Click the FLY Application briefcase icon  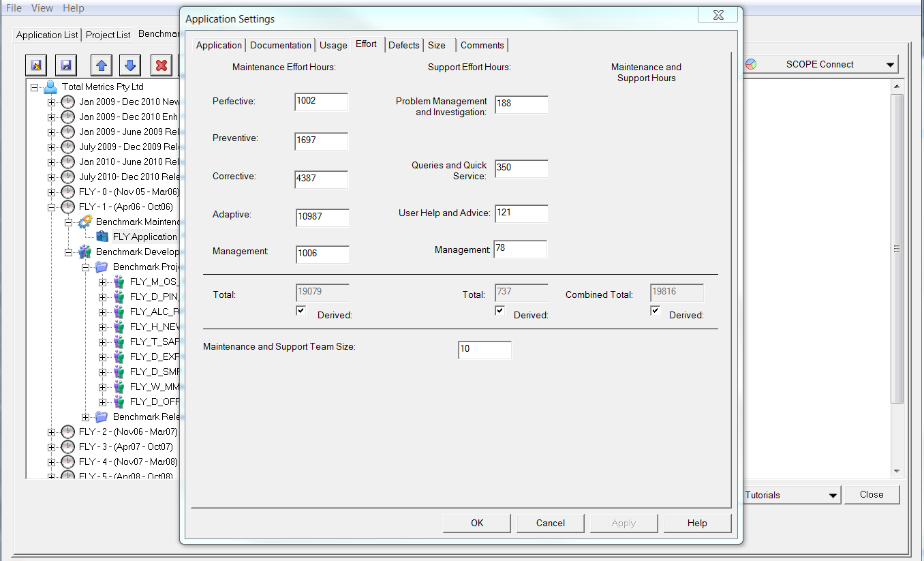click(x=103, y=237)
